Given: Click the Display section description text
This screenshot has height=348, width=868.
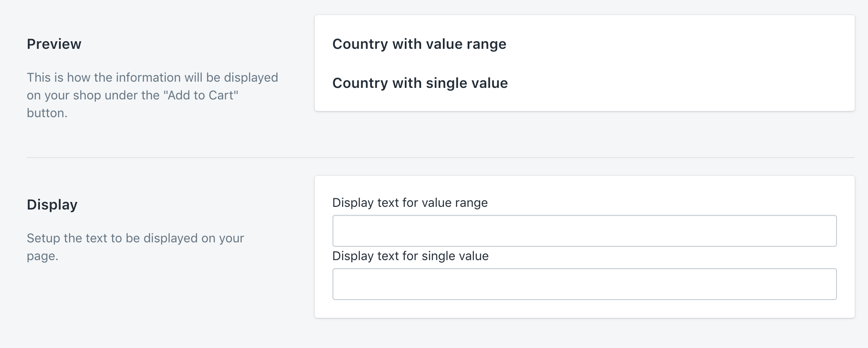Looking at the screenshot, I should [x=135, y=246].
